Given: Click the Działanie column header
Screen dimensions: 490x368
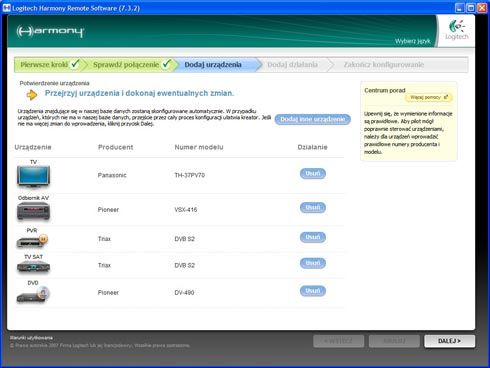Looking at the screenshot, I should 312,147.
